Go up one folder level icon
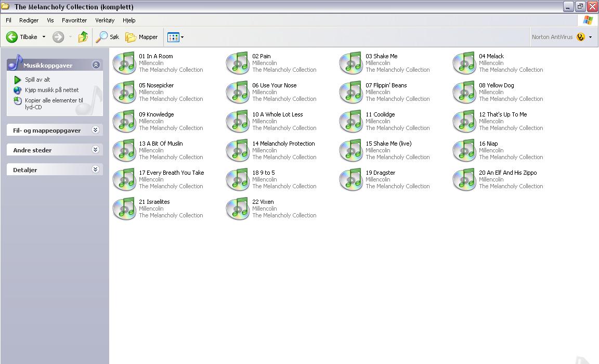The image size is (599, 364). click(83, 37)
